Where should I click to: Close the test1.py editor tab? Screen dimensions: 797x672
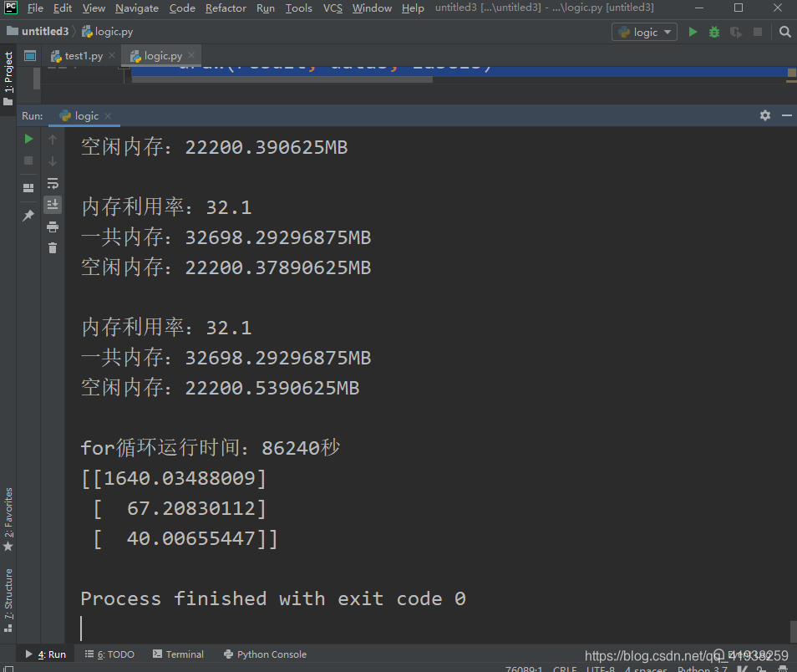(112, 55)
